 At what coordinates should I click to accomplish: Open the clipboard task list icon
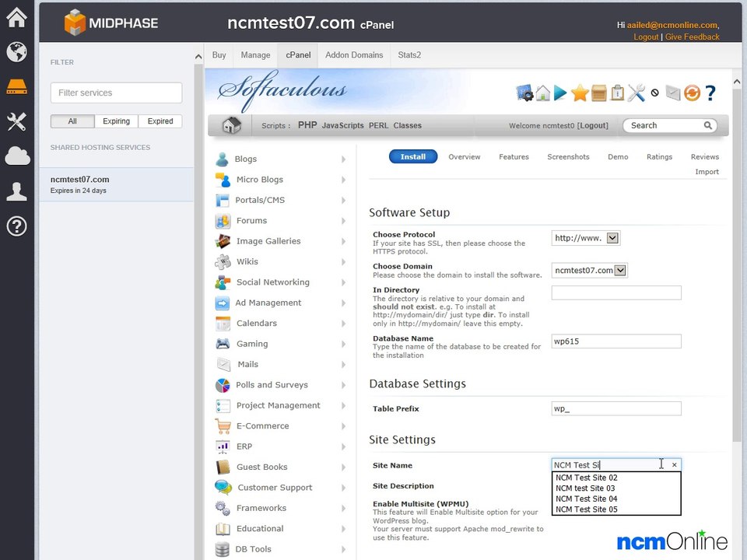tap(617, 93)
